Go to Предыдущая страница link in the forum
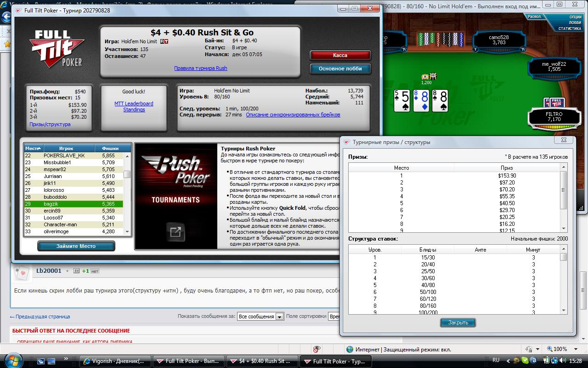The width and height of the screenshot is (588, 368). [x=40, y=316]
